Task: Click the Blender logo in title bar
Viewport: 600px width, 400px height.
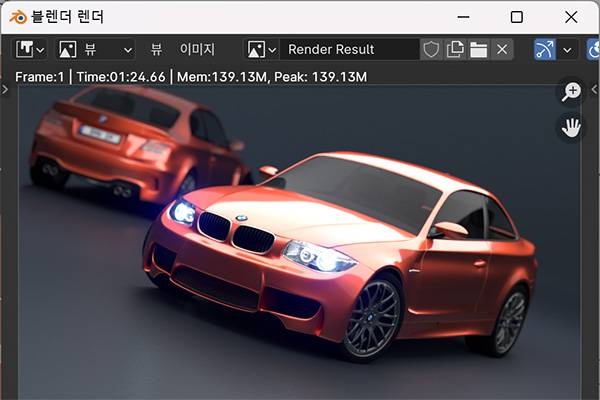Action: click(x=17, y=17)
